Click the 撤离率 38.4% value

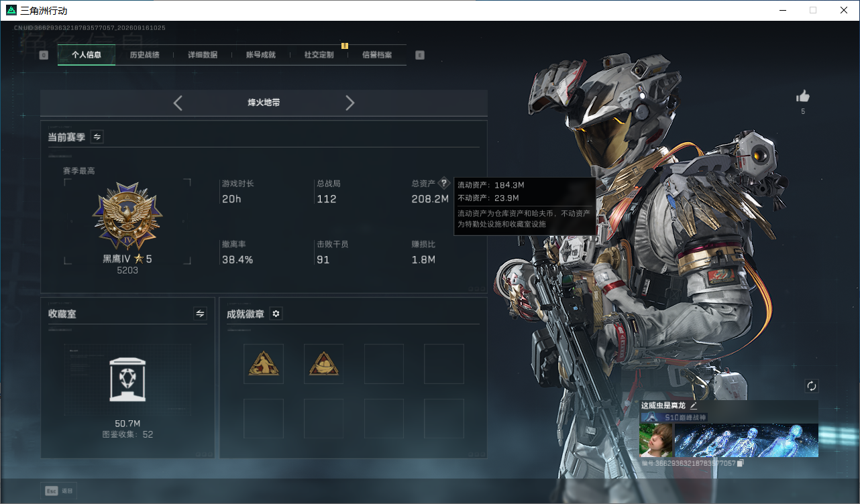[x=237, y=259]
